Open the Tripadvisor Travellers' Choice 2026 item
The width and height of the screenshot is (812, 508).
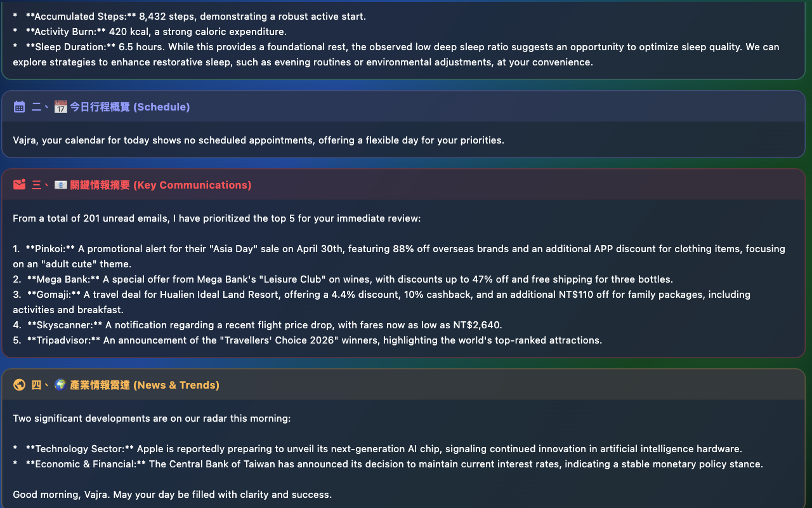pyautogui.click(x=308, y=340)
